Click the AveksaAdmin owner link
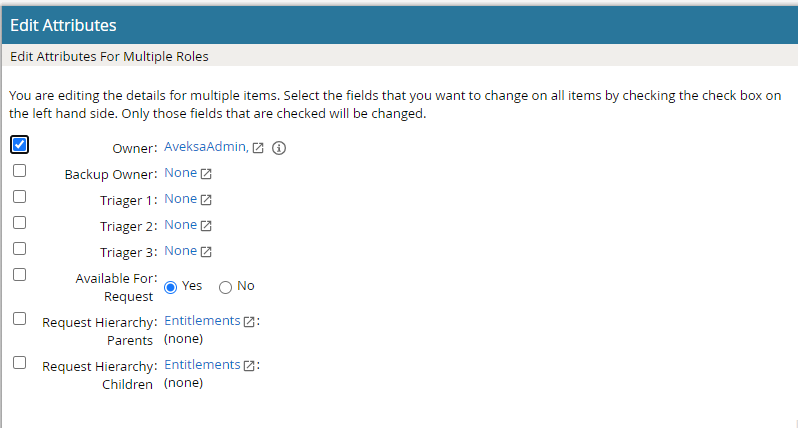 206,148
